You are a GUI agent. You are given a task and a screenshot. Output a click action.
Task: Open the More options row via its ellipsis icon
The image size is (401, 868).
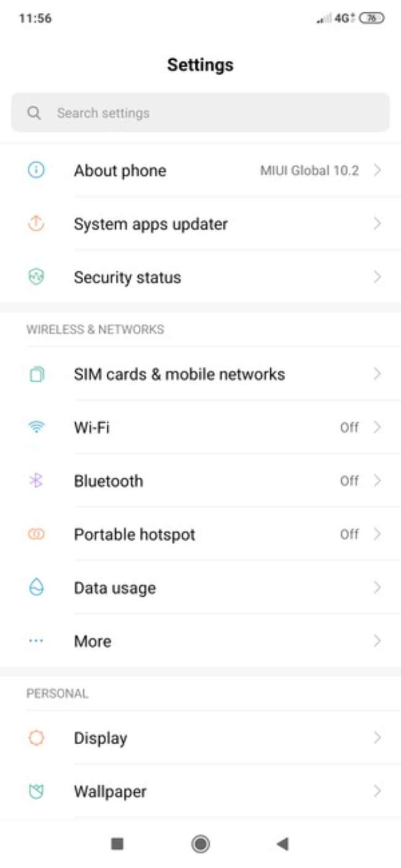tap(35, 641)
